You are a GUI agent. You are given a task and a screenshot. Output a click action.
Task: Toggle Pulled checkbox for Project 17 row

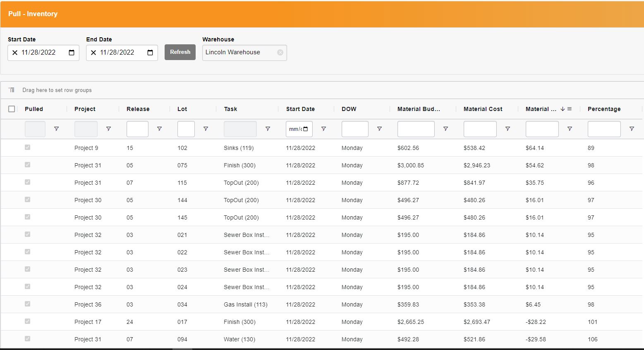[27, 321]
